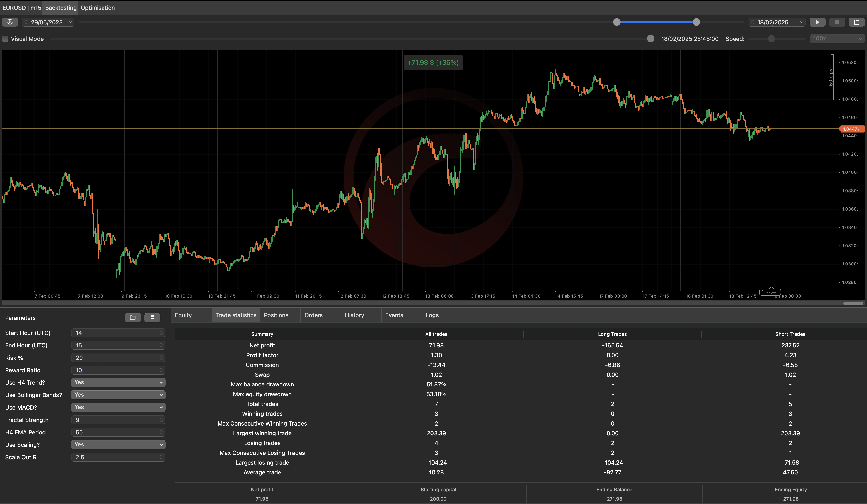Click the save icon beside stop

point(856,22)
